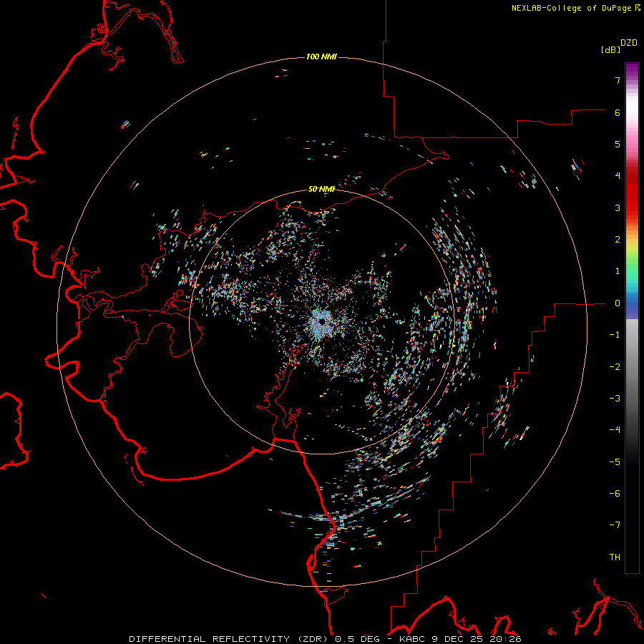The height and width of the screenshot is (644, 644).
Task: Click the colorbar value 1 label
Action: pyautogui.click(x=618, y=271)
